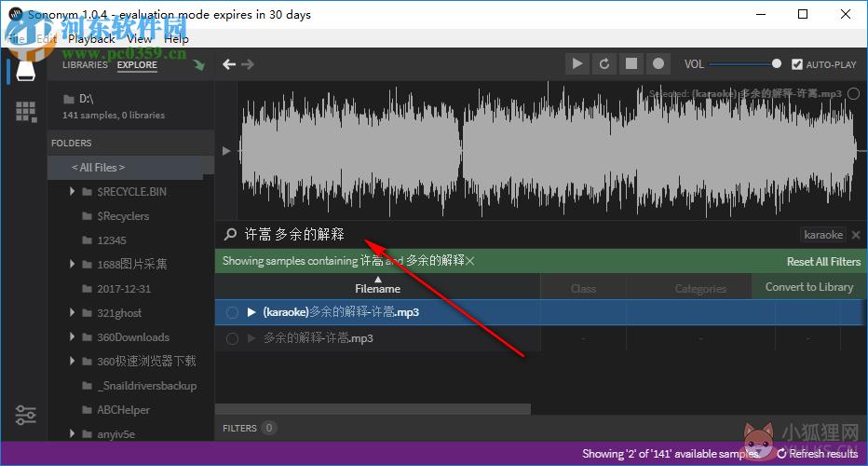Click the Record circle button
This screenshot has width=868, height=466.
pyautogui.click(x=658, y=63)
